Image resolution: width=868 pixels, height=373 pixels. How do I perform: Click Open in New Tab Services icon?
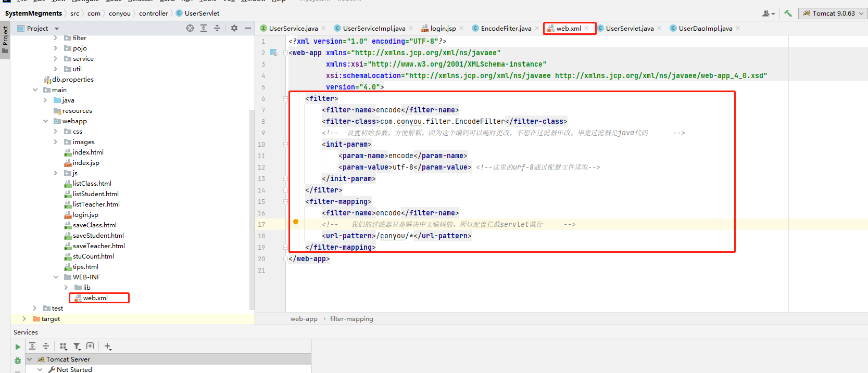click(90, 346)
